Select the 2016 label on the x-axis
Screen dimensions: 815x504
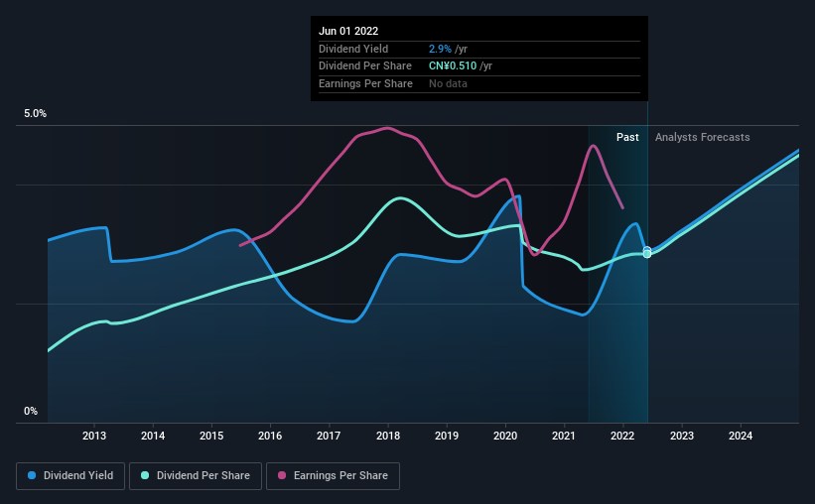click(x=270, y=436)
